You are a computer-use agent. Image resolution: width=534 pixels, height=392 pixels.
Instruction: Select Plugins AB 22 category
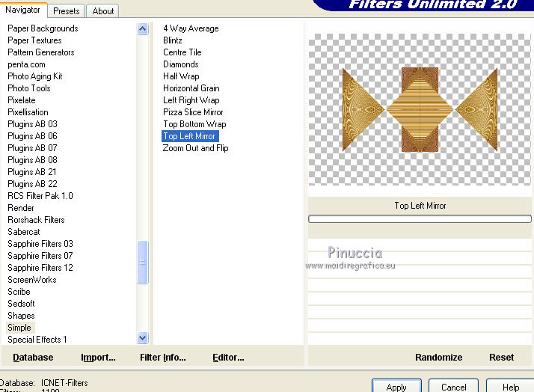32,184
